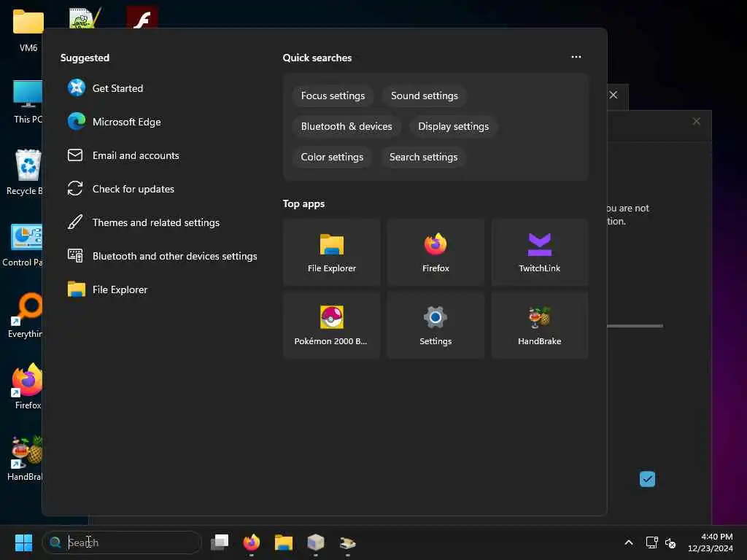Click magnifier icon in taskbar search box

coord(55,542)
